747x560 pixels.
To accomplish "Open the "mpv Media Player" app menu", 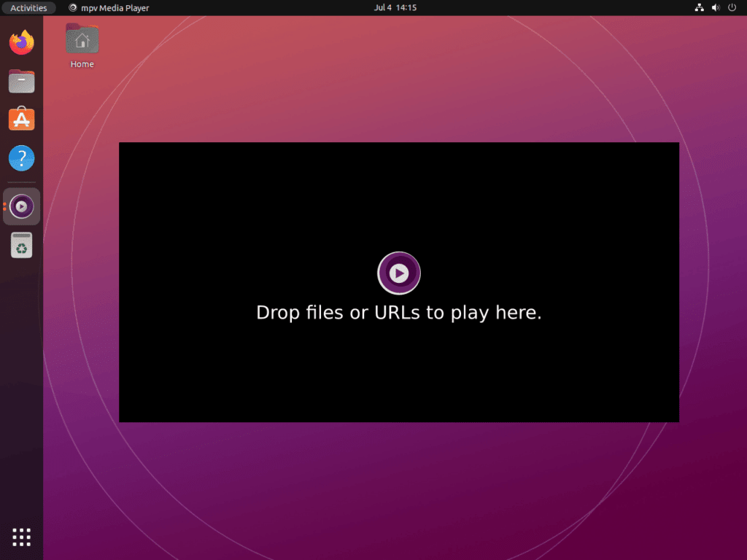I will click(115, 8).
